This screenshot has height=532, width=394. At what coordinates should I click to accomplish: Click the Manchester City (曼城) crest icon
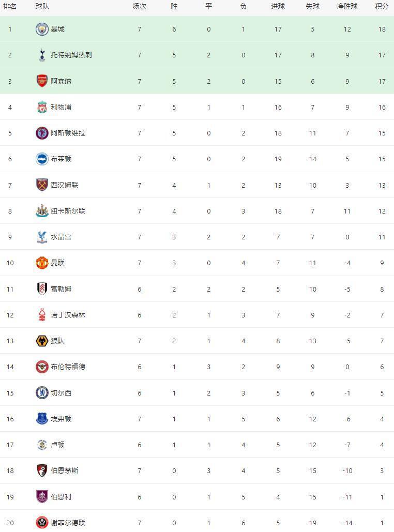point(42,29)
